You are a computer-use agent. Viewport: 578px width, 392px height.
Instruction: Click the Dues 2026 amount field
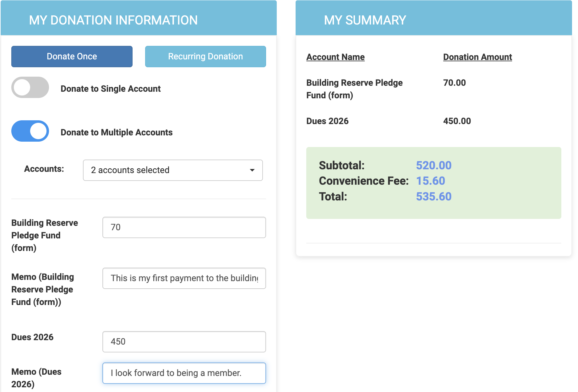(x=184, y=342)
